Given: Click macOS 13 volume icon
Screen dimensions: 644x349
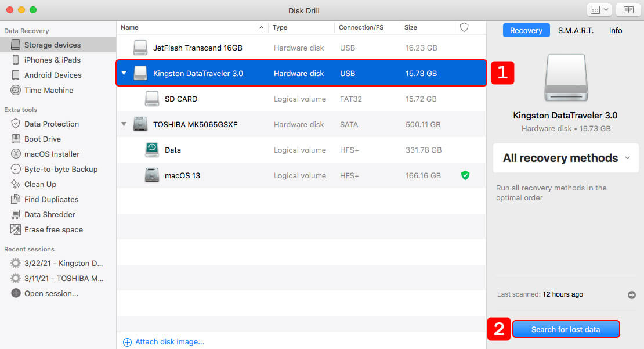Looking at the screenshot, I should pos(152,175).
